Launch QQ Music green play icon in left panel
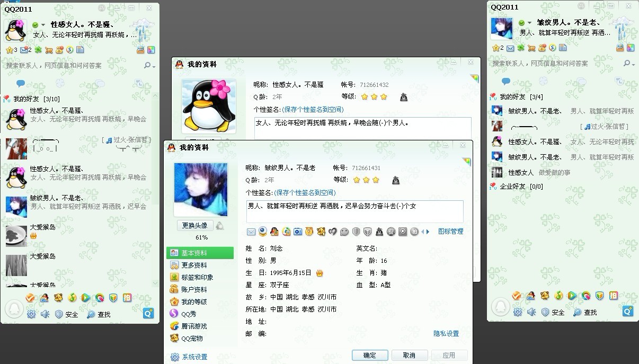 [86, 297]
